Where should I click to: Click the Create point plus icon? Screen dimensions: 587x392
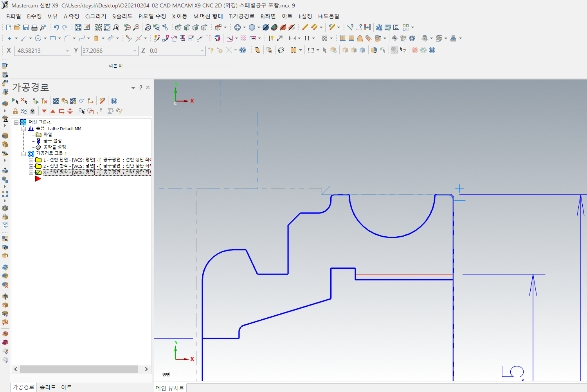coord(9,38)
